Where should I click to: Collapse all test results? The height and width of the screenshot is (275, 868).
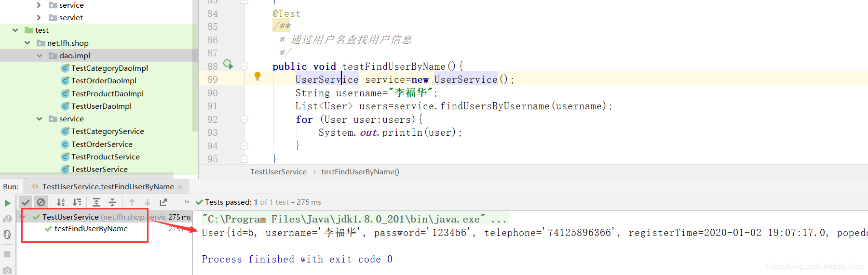(x=112, y=202)
